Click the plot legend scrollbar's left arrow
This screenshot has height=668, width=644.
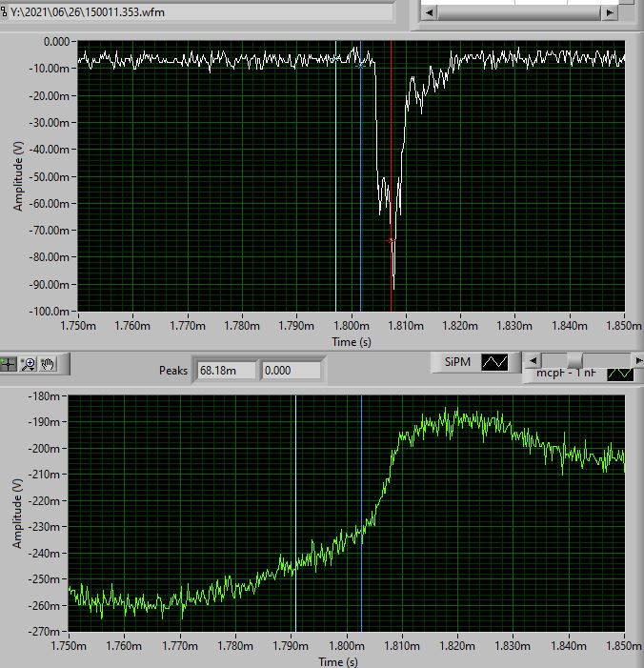coord(534,359)
